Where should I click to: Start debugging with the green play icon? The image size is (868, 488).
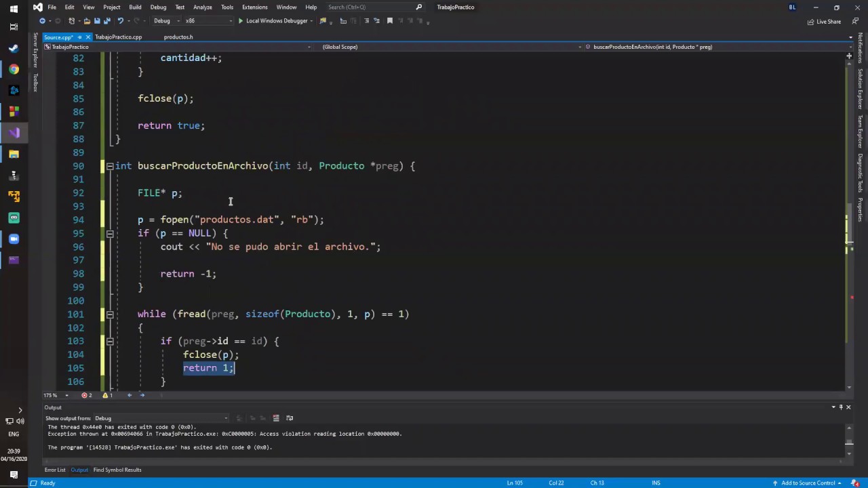pyautogui.click(x=240, y=21)
